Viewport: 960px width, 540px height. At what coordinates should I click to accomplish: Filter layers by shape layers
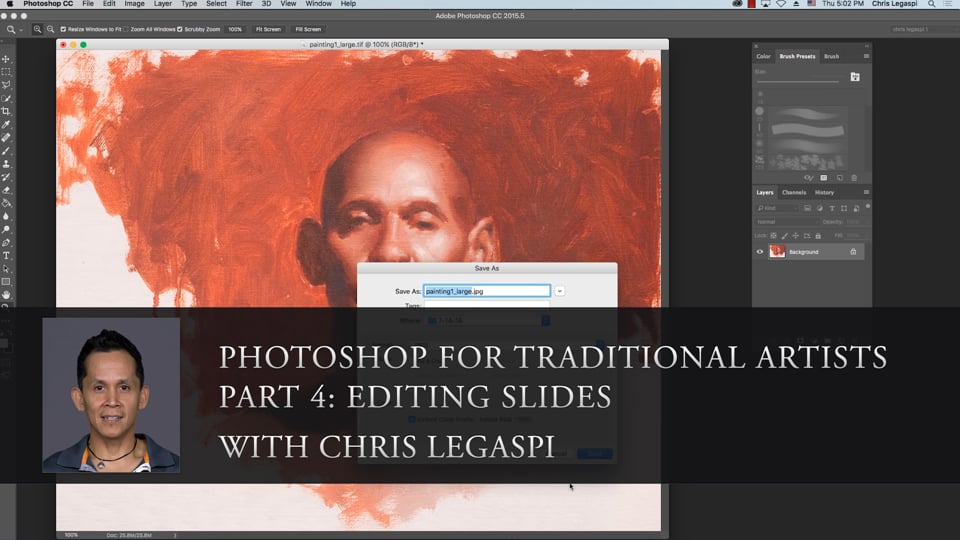pyautogui.click(x=844, y=209)
